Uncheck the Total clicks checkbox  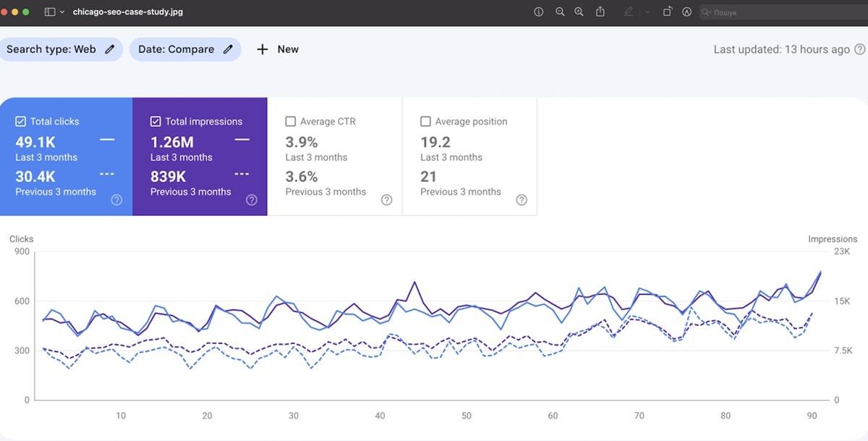(x=20, y=122)
